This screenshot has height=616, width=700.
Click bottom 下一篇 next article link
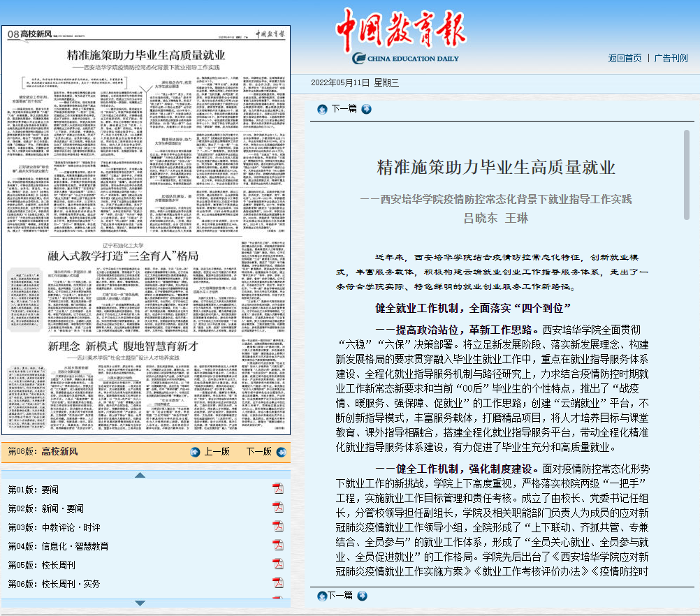tap(341, 596)
